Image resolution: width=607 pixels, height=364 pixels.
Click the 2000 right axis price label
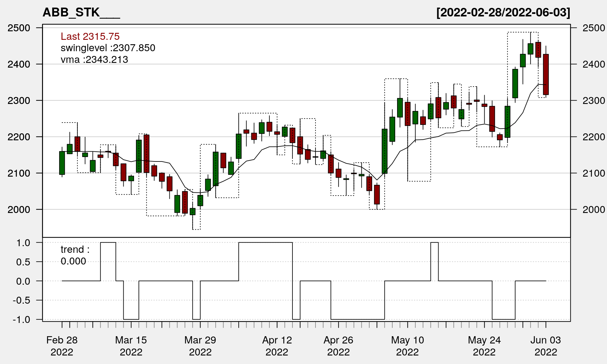coord(594,209)
